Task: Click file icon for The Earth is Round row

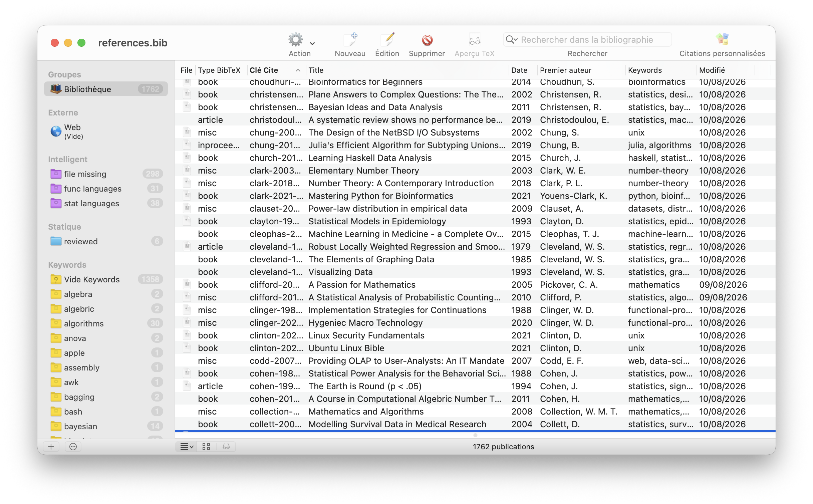Action: [x=187, y=386]
